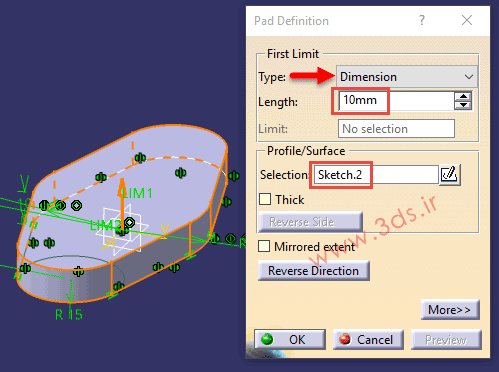
Task: Decrease Length with the down spinner arrow
Action: (463, 105)
